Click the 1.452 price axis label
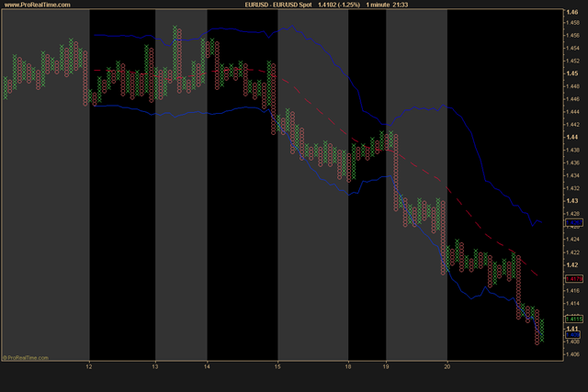 [x=573, y=62]
